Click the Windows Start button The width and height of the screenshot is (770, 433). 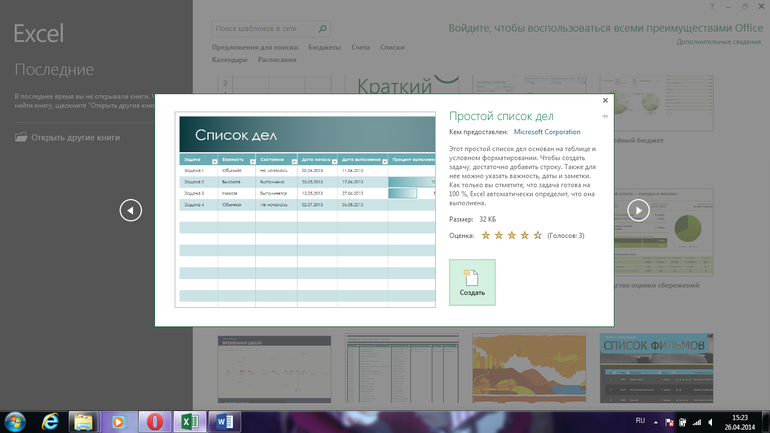click(x=14, y=421)
